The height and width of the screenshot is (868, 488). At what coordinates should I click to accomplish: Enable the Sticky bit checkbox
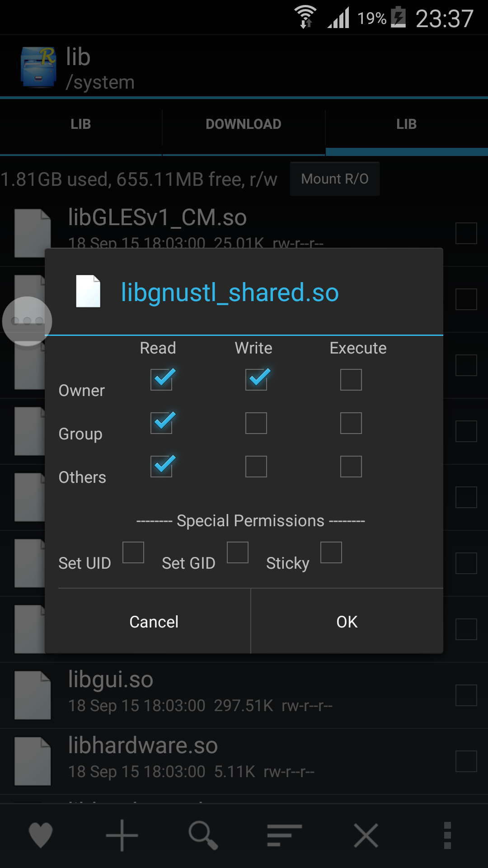pyautogui.click(x=331, y=552)
